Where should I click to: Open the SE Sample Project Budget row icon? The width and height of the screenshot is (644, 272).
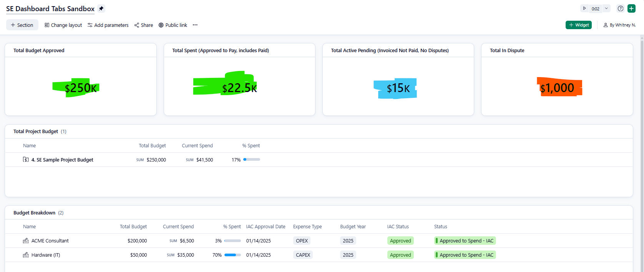[x=26, y=160]
